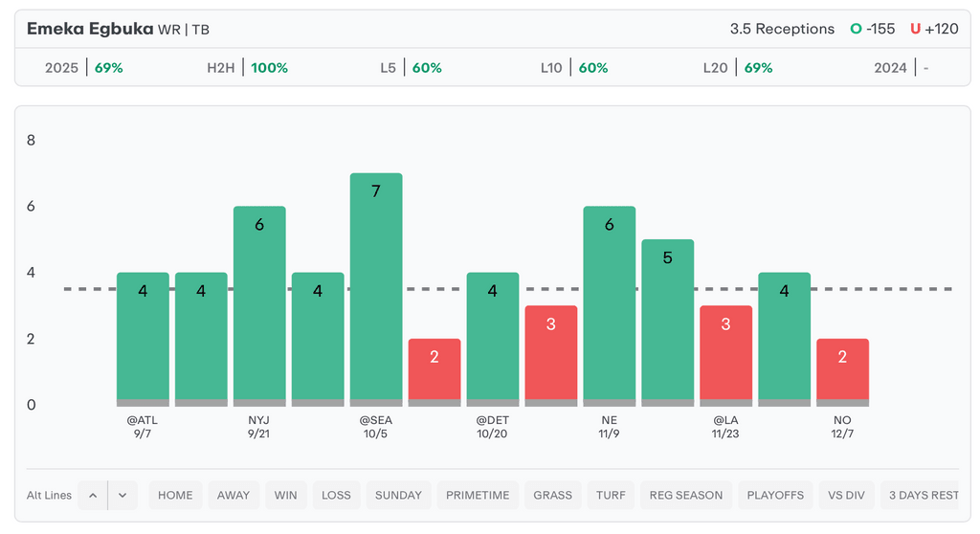Click the 7-reception bar for @SEA
This screenshot has width=980, height=534.
376,287
